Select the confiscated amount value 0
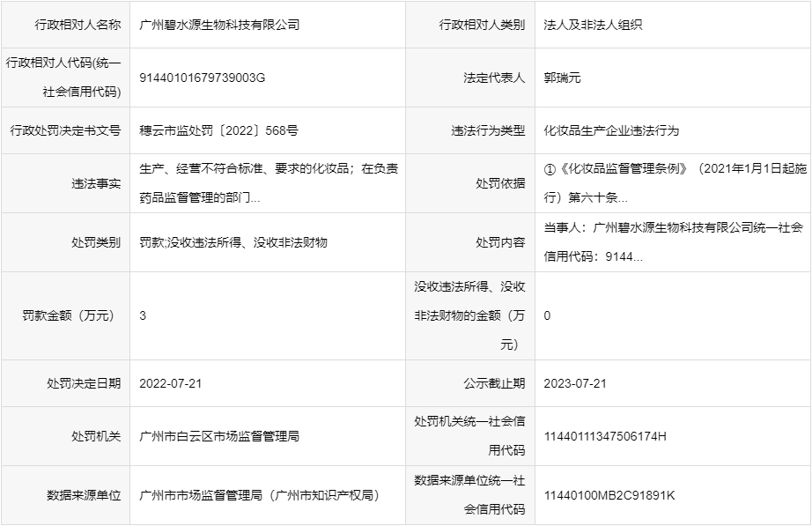 click(x=547, y=315)
